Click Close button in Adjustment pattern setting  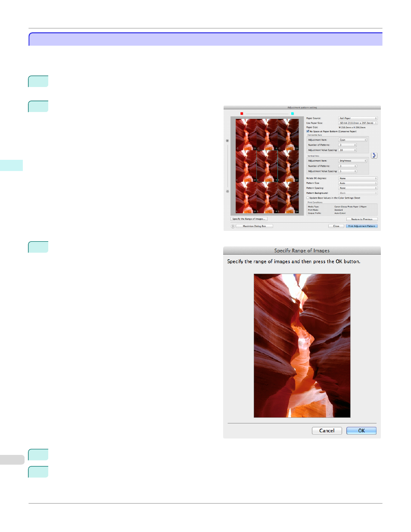coord(336,226)
